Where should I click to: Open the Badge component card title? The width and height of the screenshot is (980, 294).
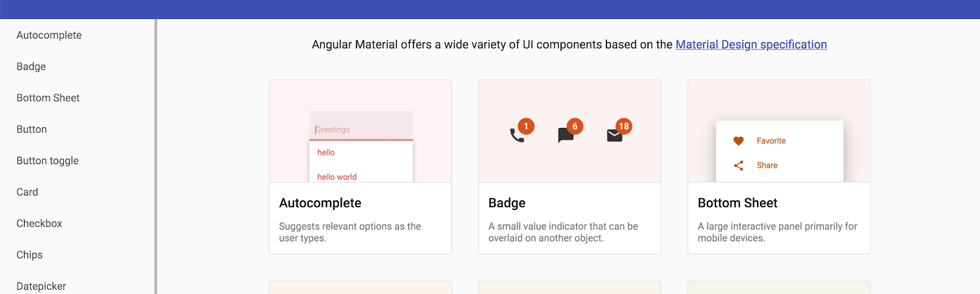tap(507, 203)
